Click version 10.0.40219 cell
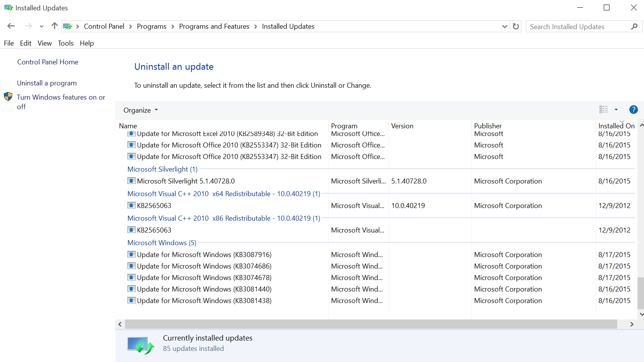Viewport: 644px width, 362px height. click(x=408, y=206)
